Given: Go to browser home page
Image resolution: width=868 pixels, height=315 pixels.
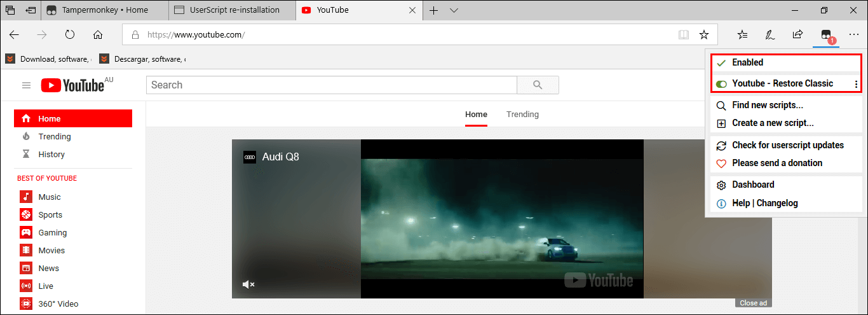Looking at the screenshot, I should click(98, 35).
